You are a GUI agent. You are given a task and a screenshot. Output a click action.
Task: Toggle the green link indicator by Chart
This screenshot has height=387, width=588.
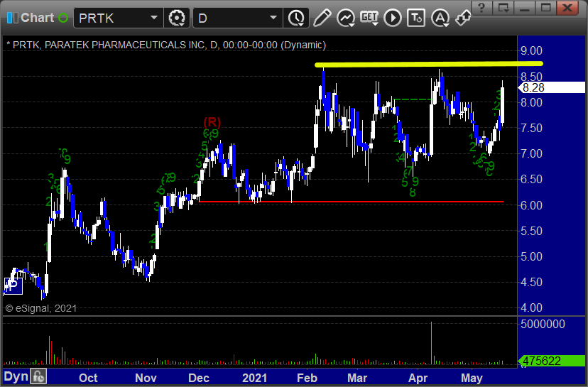click(63, 18)
